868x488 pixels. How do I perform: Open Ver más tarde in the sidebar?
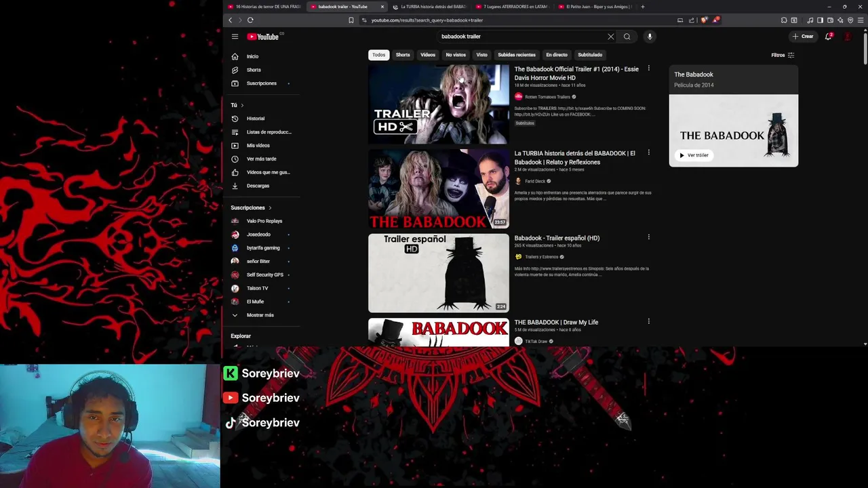point(262,159)
